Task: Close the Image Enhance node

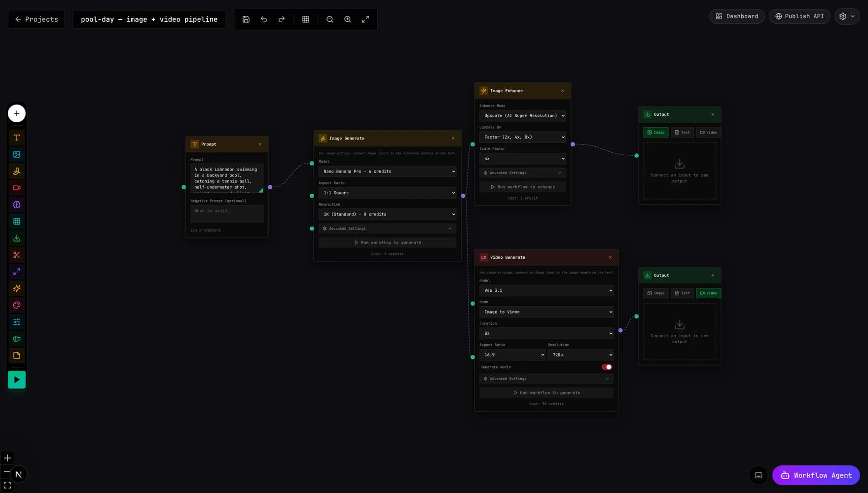Action: [562, 91]
